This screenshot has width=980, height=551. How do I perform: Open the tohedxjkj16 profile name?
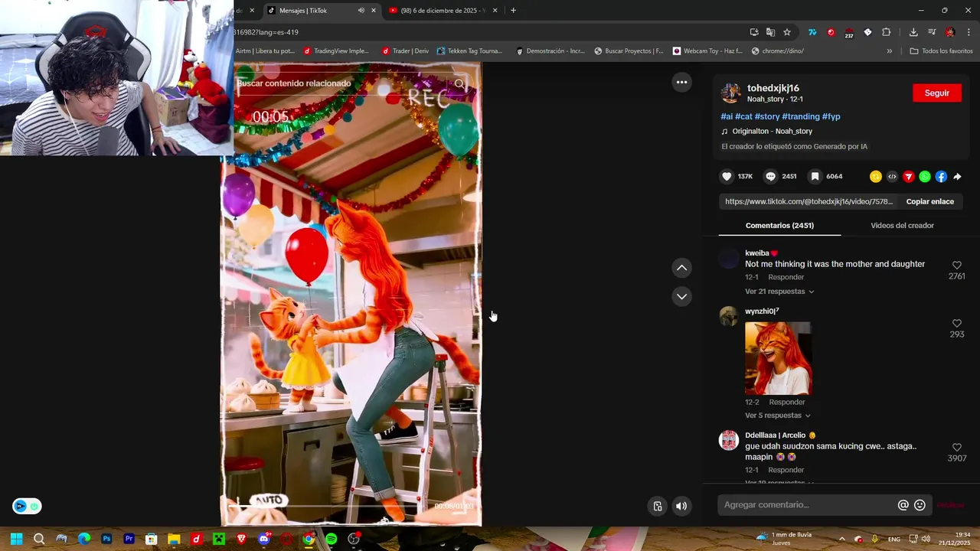(773, 88)
